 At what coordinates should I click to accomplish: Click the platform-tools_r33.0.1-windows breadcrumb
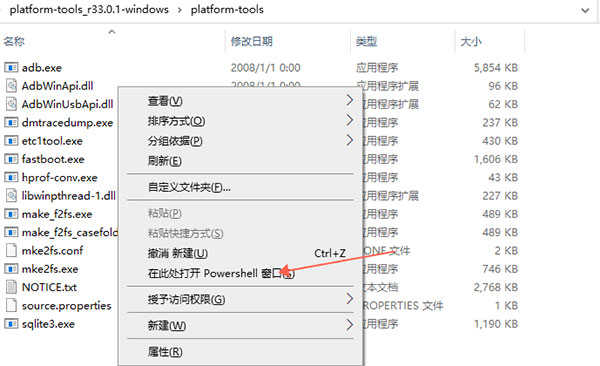(x=89, y=9)
